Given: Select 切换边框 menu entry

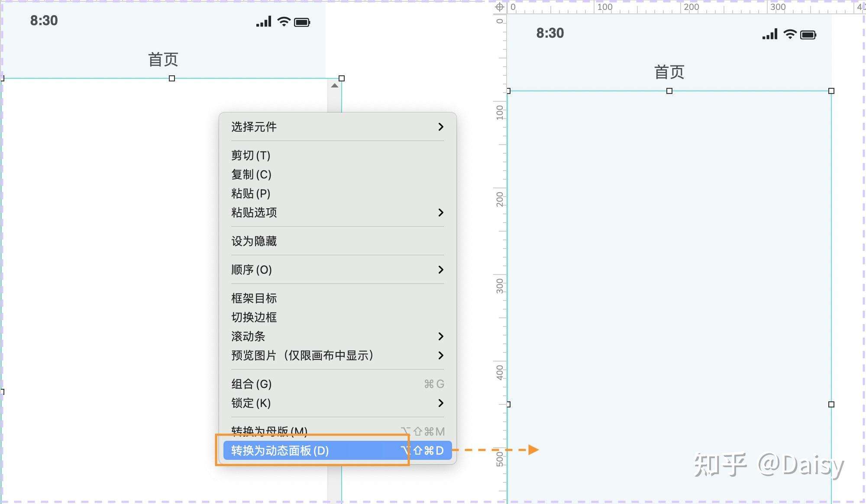Looking at the screenshot, I should point(337,317).
